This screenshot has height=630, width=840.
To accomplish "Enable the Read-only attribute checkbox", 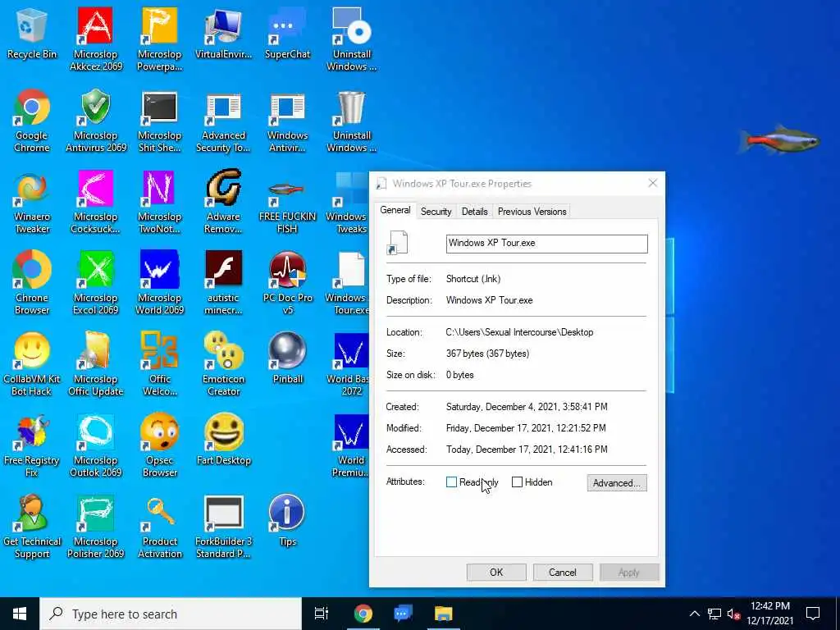I will click(x=452, y=482).
